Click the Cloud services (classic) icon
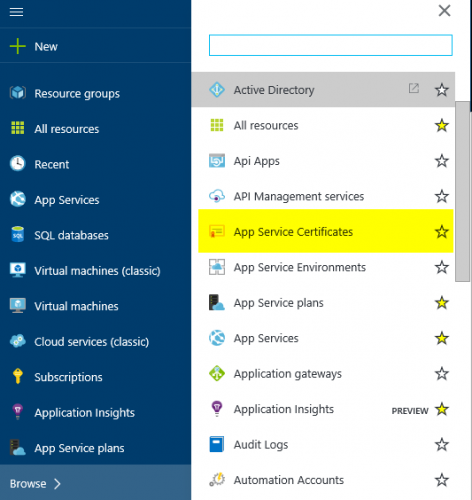This screenshot has width=472, height=500. pyautogui.click(x=18, y=341)
